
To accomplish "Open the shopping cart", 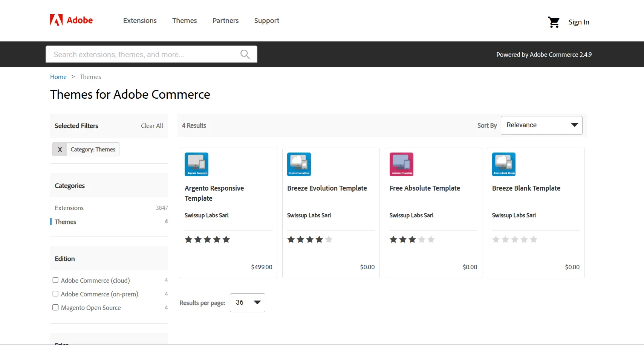I will click(554, 22).
